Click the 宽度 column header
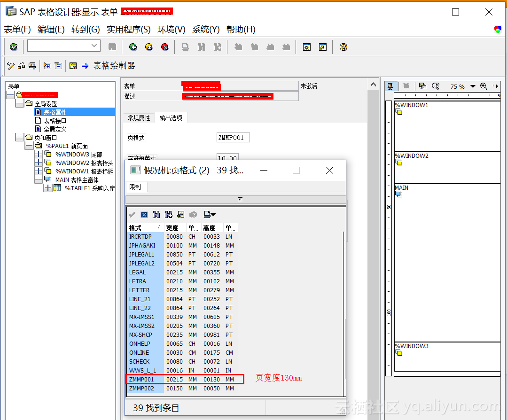The height and width of the screenshot is (420, 507). (175, 228)
